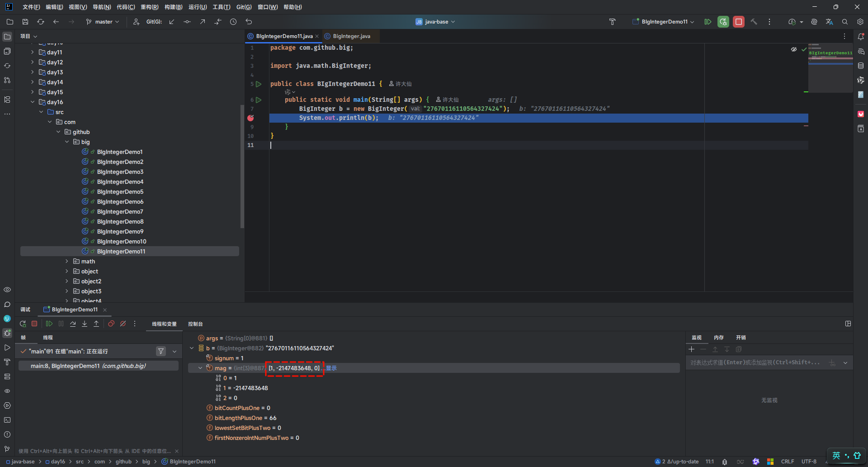Switch to the 控制台 console tab
Screen dimensions: 868x467
[x=195, y=324]
